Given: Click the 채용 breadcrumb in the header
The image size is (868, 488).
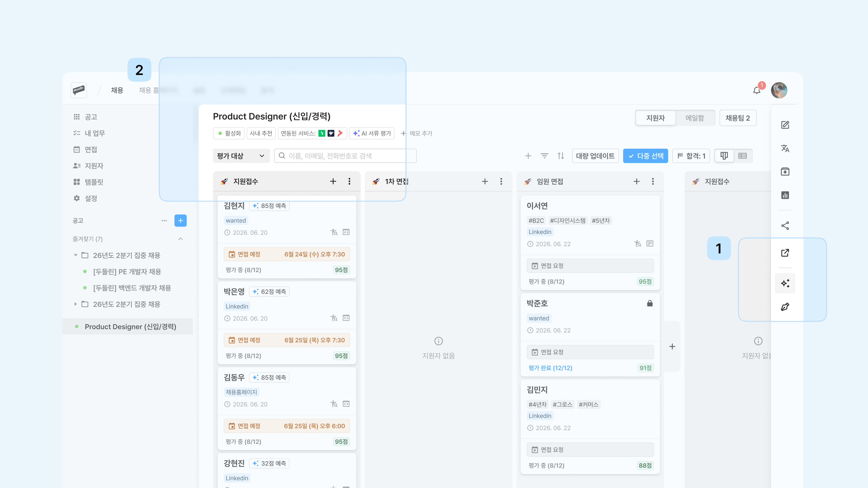Looking at the screenshot, I should tap(117, 90).
